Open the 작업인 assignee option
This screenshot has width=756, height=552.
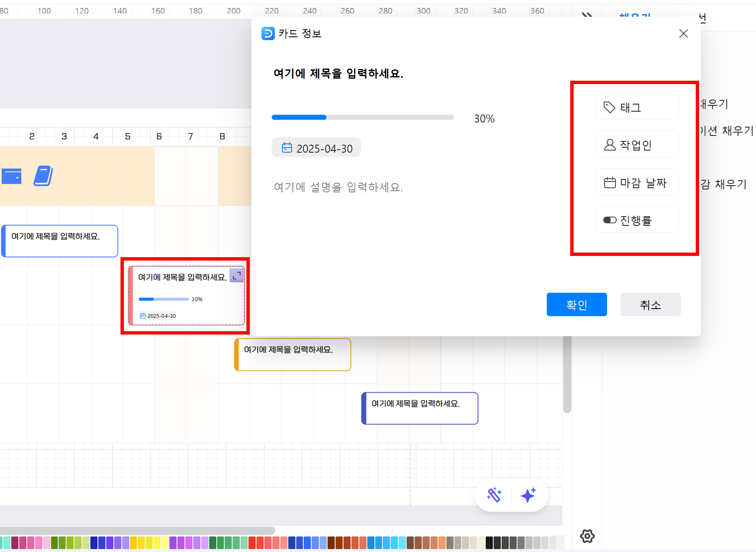pyautogui.click(x=637, y=144)
